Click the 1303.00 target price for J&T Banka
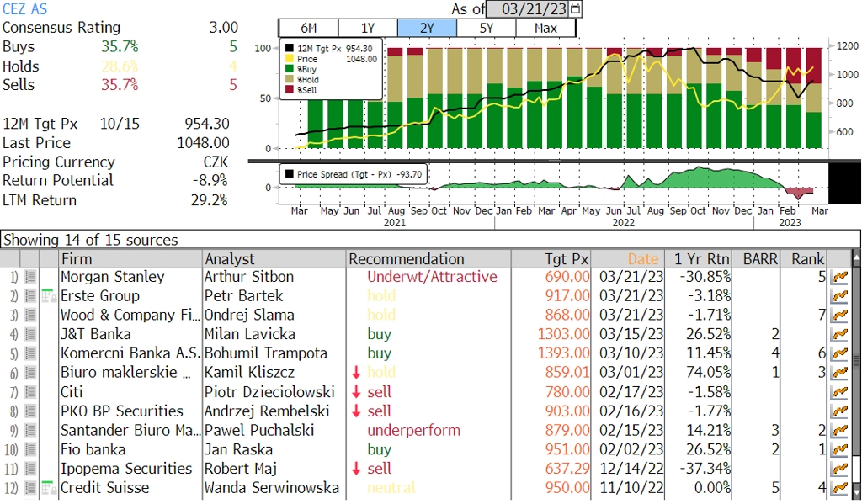 pos(563,334)
